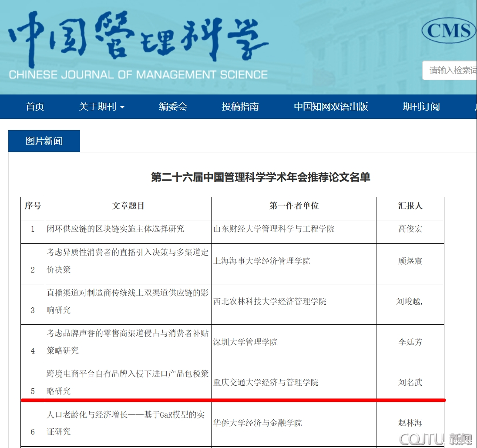Click the affiliation 重庆交通大学经济与管理学院
Viewport: 477px width, 448px height.
265,383
